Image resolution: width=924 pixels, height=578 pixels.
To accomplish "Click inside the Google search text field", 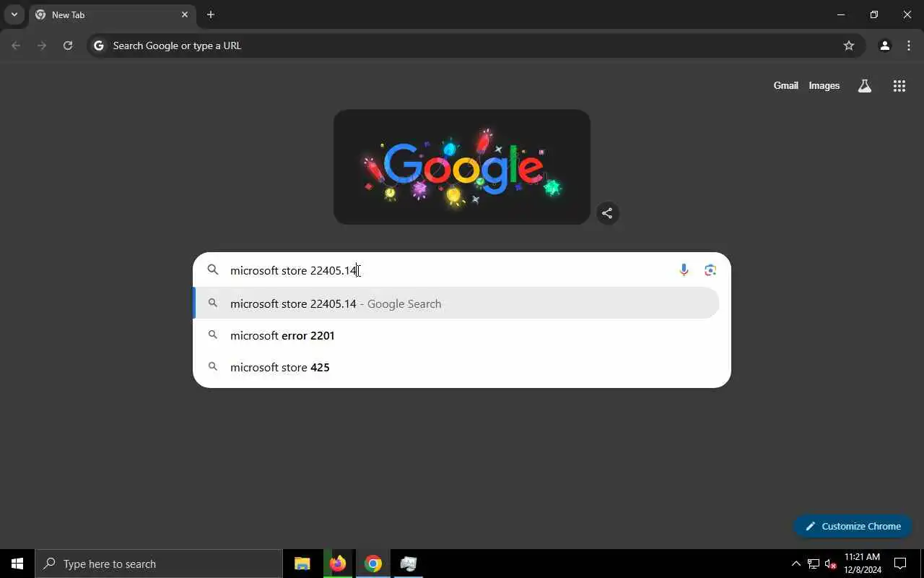I will 448,270.
